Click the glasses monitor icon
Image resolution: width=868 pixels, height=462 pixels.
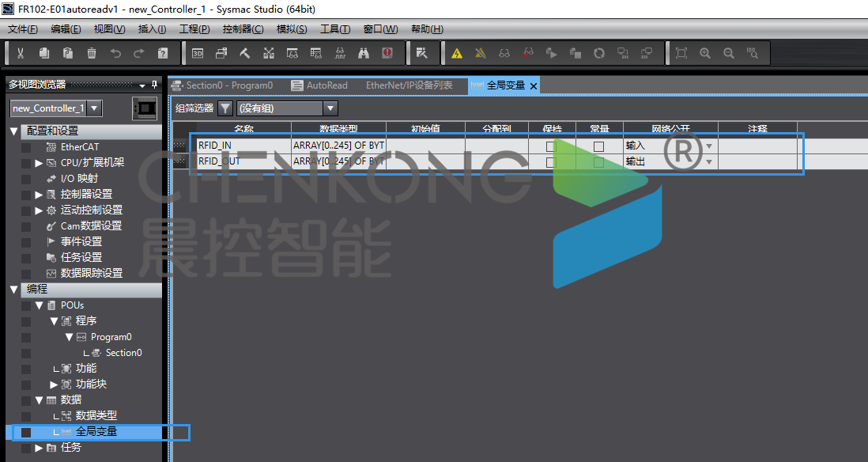point(504,53)
